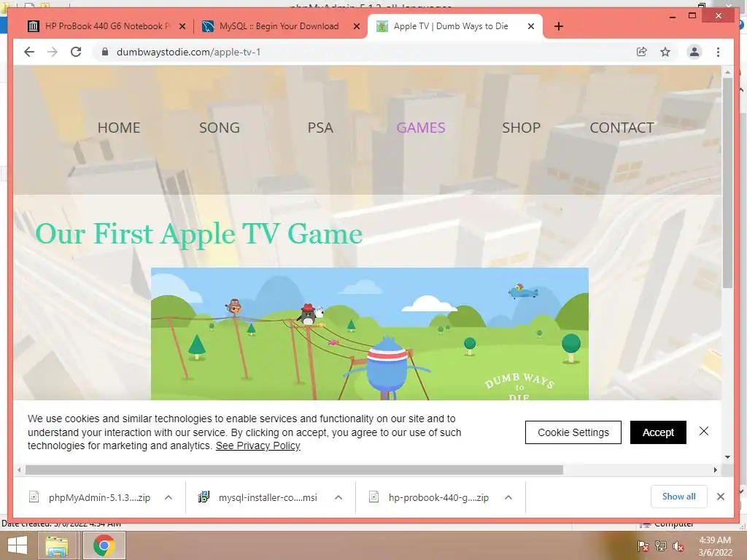The image size is (747, 560).
Task: Close the downloads bar
Action: coord(720,497)
